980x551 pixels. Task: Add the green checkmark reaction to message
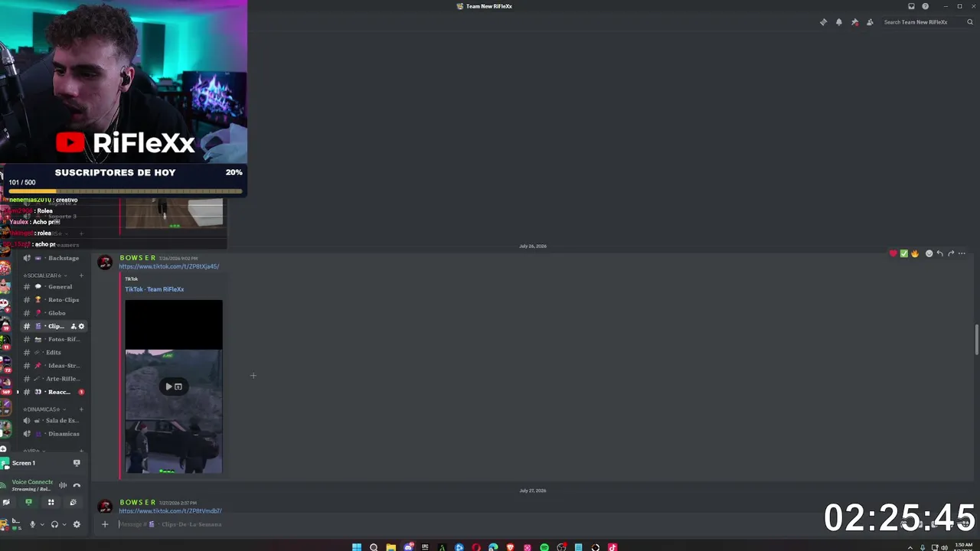(903, 253)
